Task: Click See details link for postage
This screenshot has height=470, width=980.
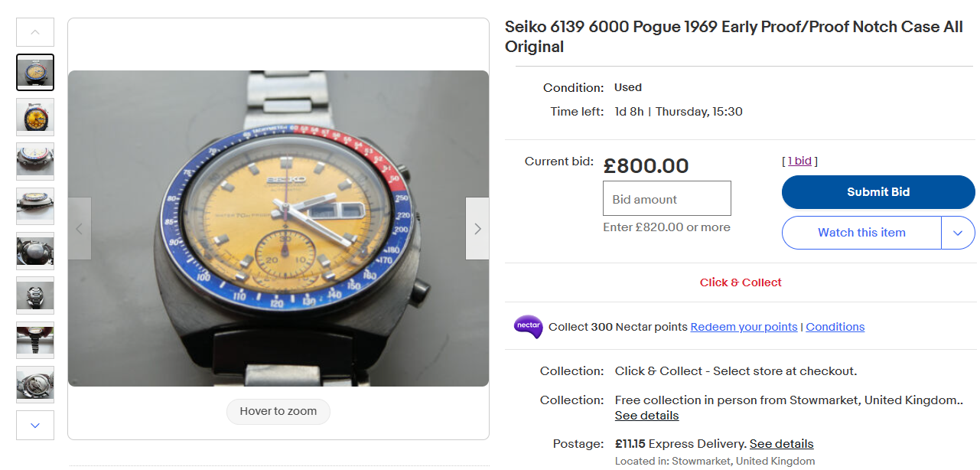Action: pos(781,444)
